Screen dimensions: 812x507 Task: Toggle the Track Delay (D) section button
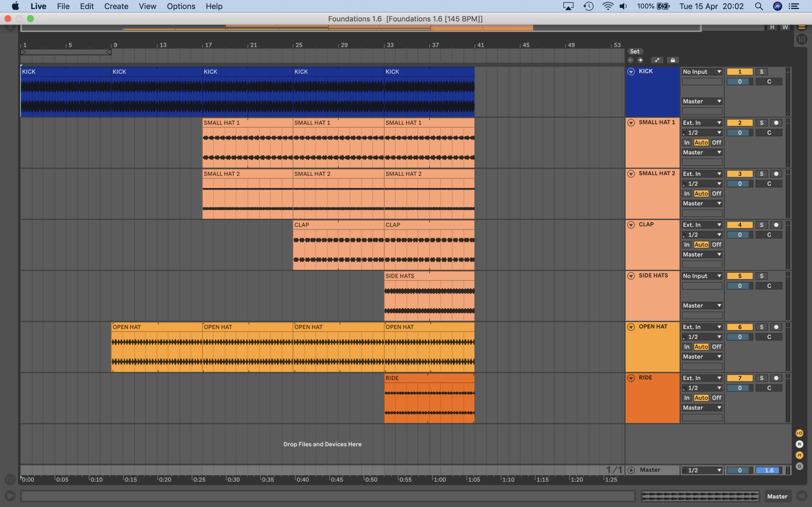tap(799, 466)
